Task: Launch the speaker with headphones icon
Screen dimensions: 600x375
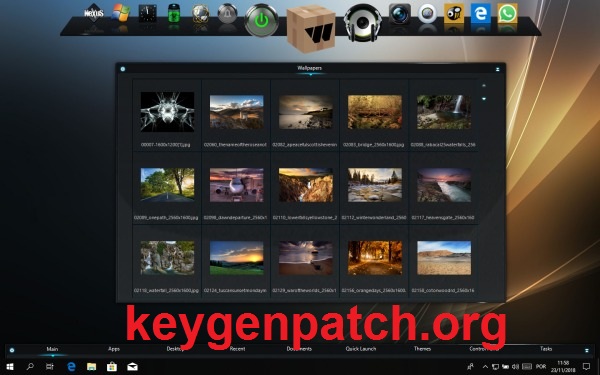Action: (362, 23)
